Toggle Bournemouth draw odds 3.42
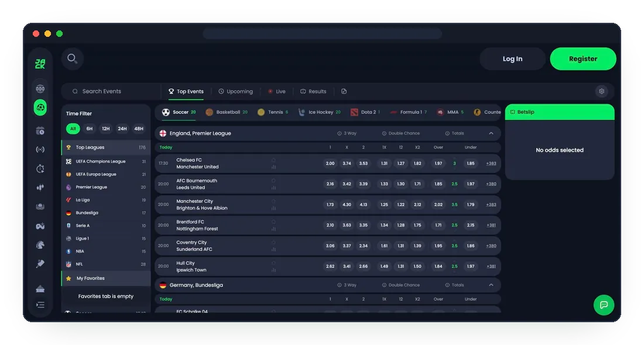 coord(347,184)
